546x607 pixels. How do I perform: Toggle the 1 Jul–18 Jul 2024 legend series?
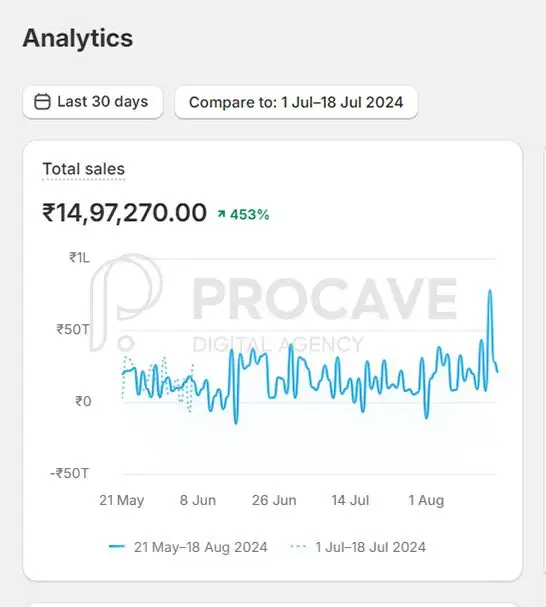coord(358,547)
